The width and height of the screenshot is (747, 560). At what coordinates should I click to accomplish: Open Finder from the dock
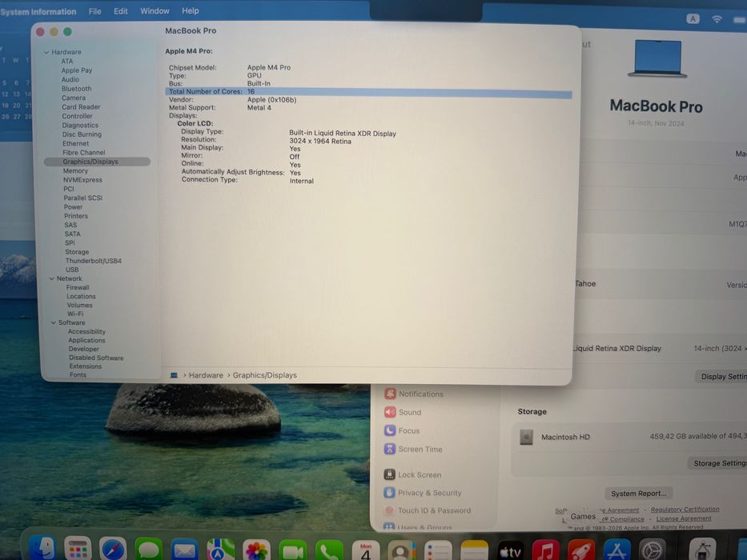[x=43, y=549]
